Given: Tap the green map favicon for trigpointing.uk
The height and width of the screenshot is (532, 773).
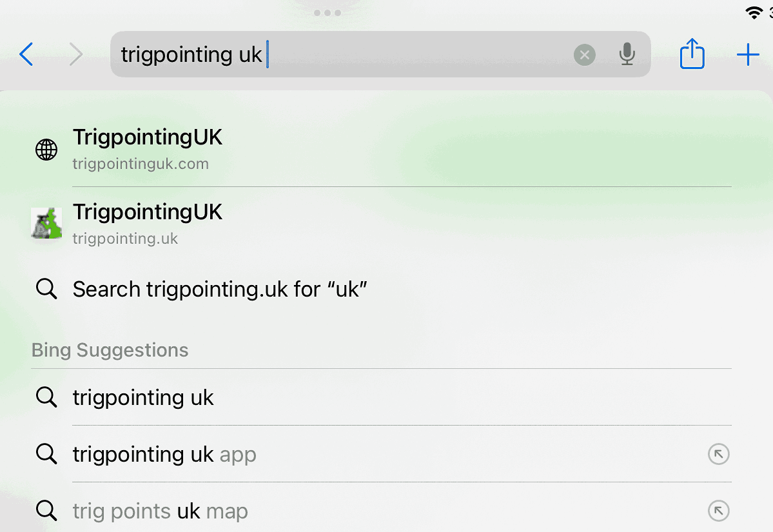Looking at the screenshot, I should tap(46, 223).
